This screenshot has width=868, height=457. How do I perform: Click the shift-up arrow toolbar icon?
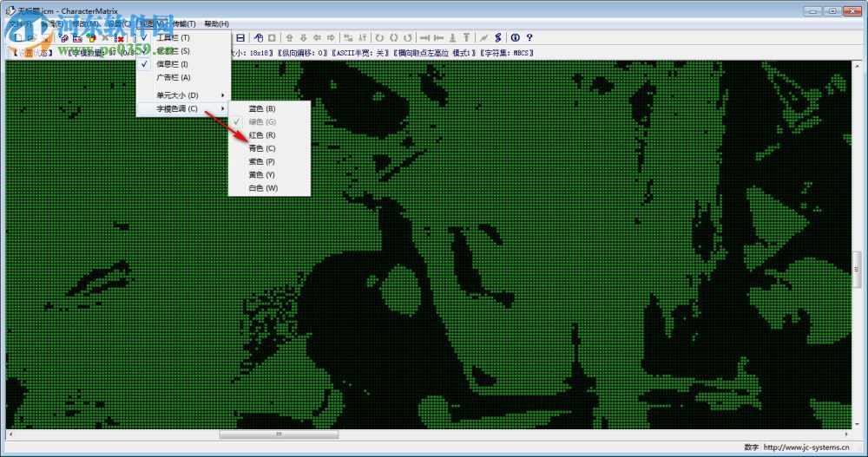tap(289, 37)
